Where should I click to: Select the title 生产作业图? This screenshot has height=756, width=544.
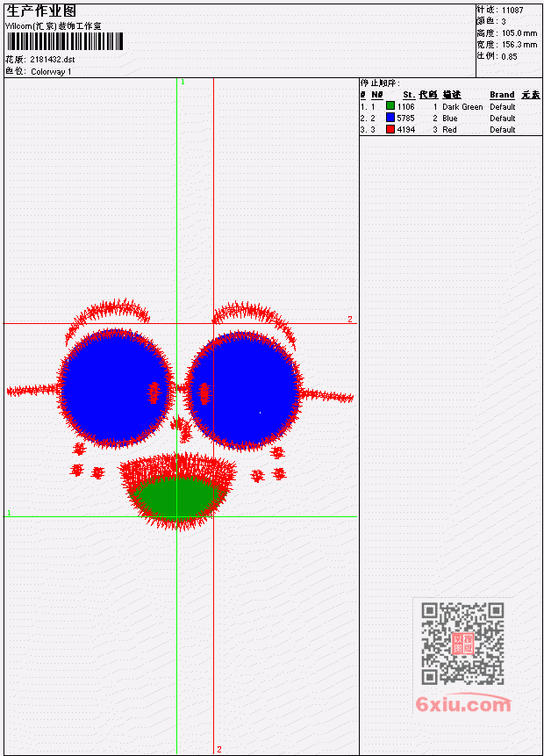41,11
